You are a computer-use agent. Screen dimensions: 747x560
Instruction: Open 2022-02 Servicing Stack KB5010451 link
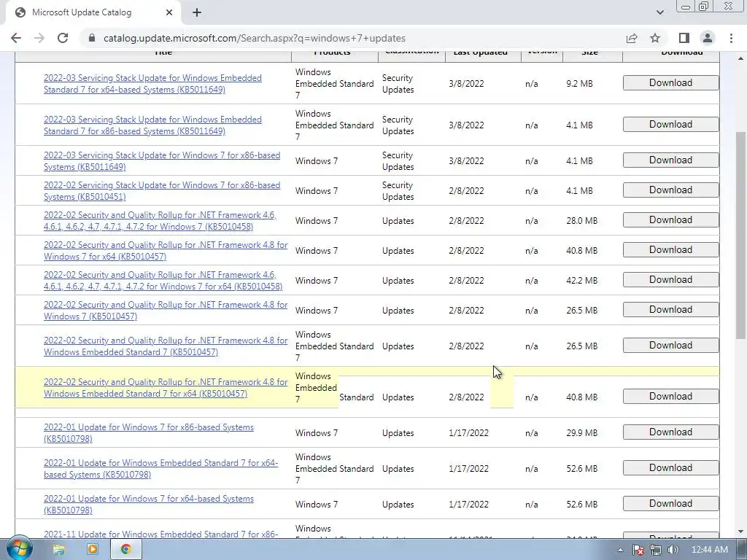pos(162,191)
